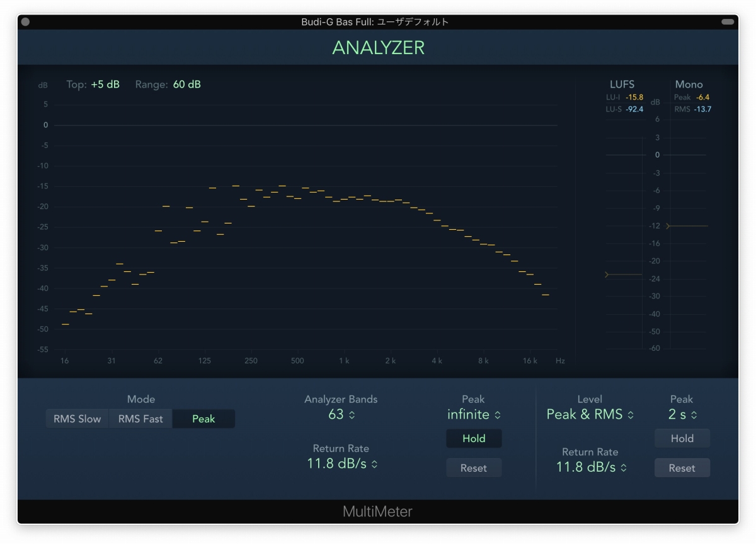Click the ANALYZER tab header

378,48
